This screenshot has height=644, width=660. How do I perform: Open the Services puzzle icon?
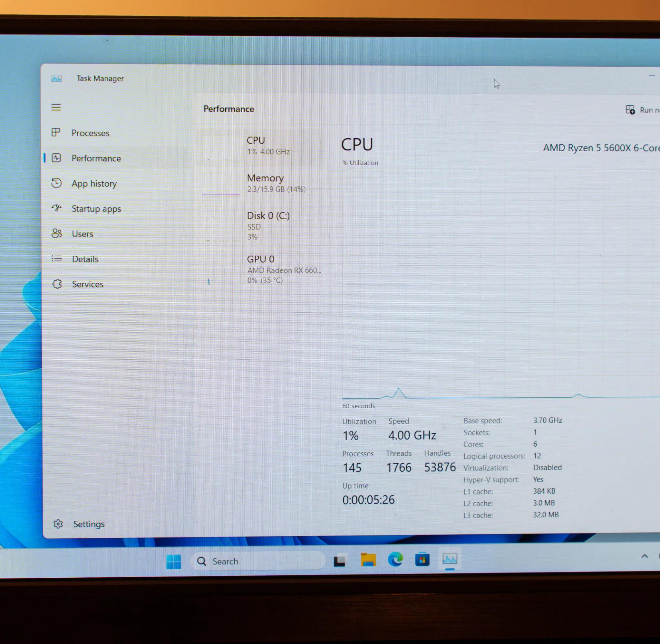(x=57, y=284)
